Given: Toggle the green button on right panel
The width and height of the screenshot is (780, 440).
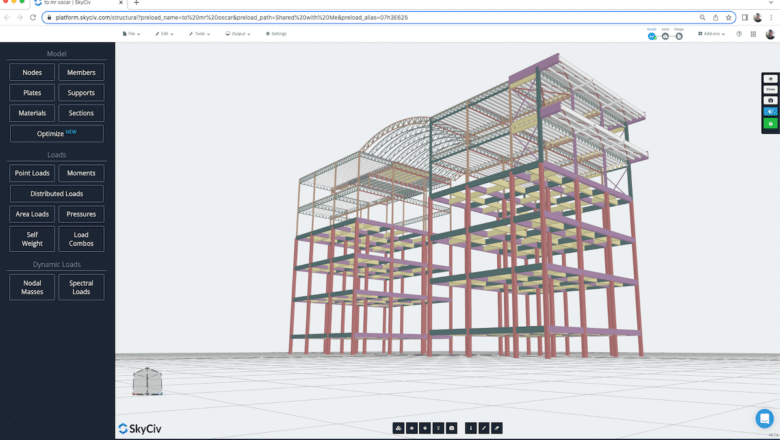Looking at the screenshot, I should tap(771, 123).
